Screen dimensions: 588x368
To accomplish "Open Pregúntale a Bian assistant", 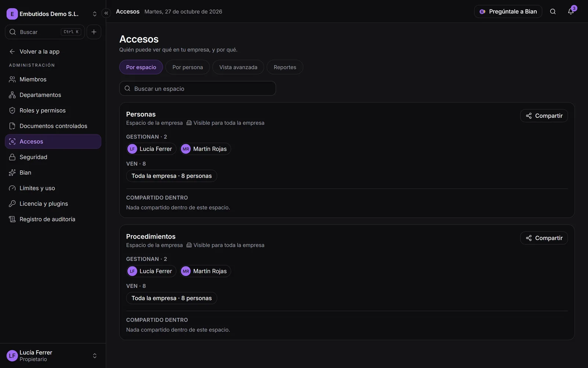I will [508, 11].
